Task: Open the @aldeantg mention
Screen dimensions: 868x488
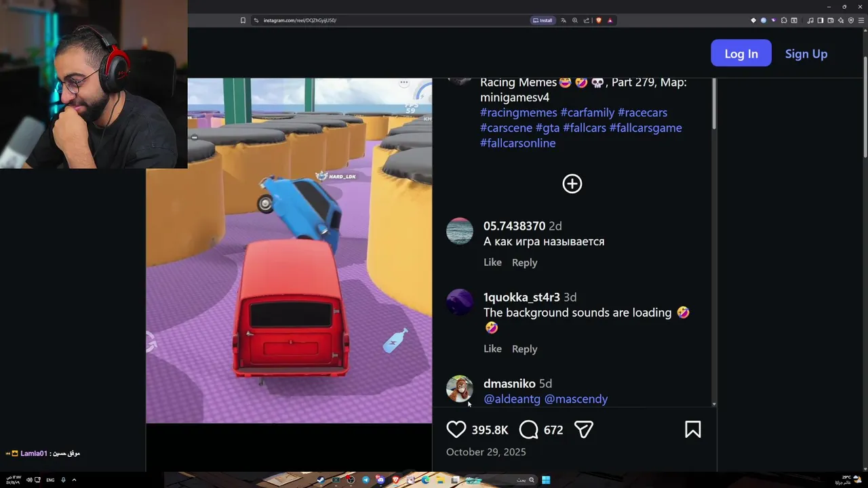Action: pos(512,399)
